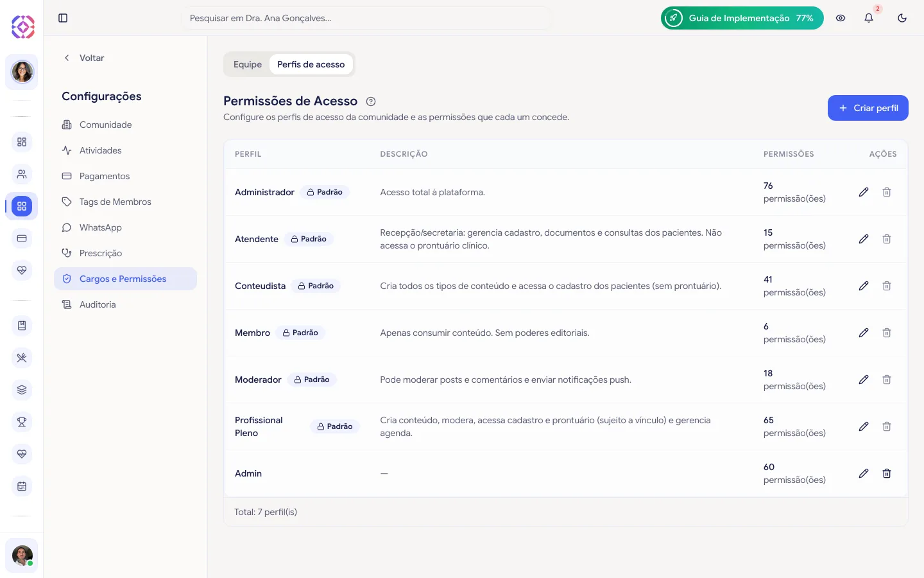Viewport: 924px width, 578px height.
Task: Select Cargos e Permissões menu item
Action: click(x=125, y=279)
